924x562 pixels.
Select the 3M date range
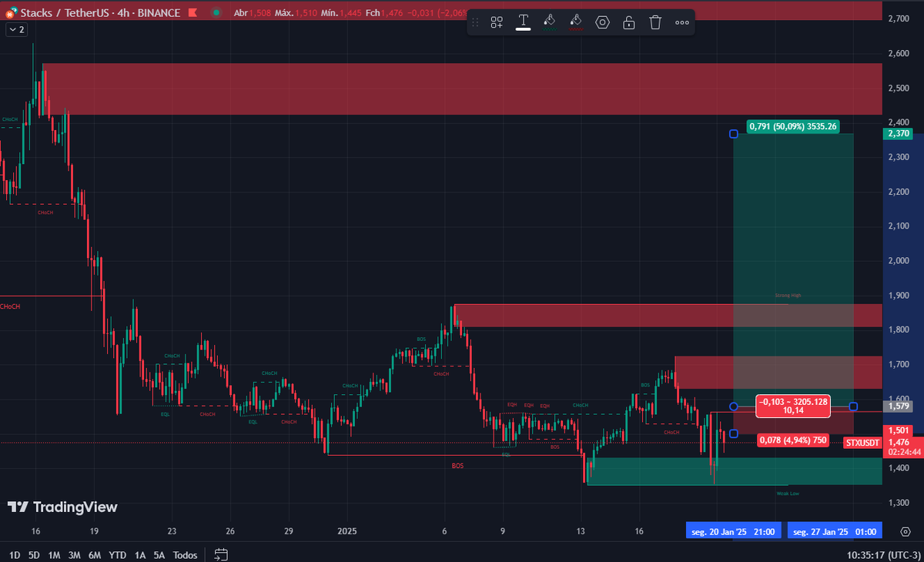[75, 554]
